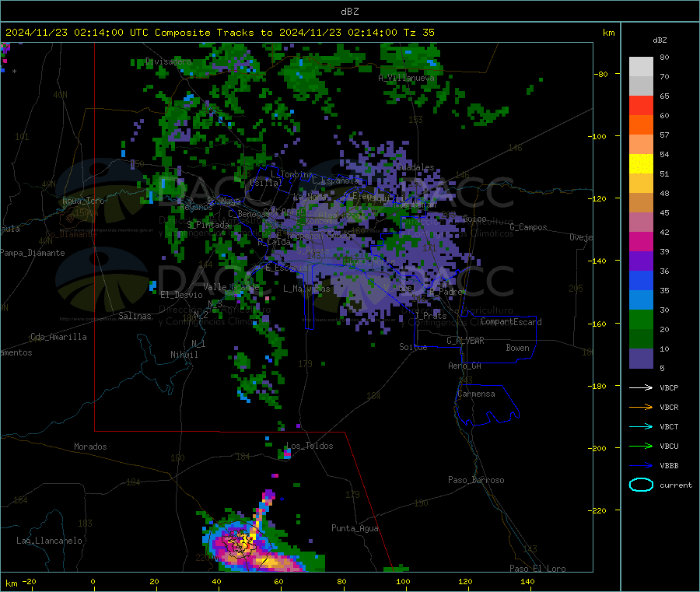Click the 0 tick on bottom axis
The image size is (700, 592).
[x=93, y=581]
